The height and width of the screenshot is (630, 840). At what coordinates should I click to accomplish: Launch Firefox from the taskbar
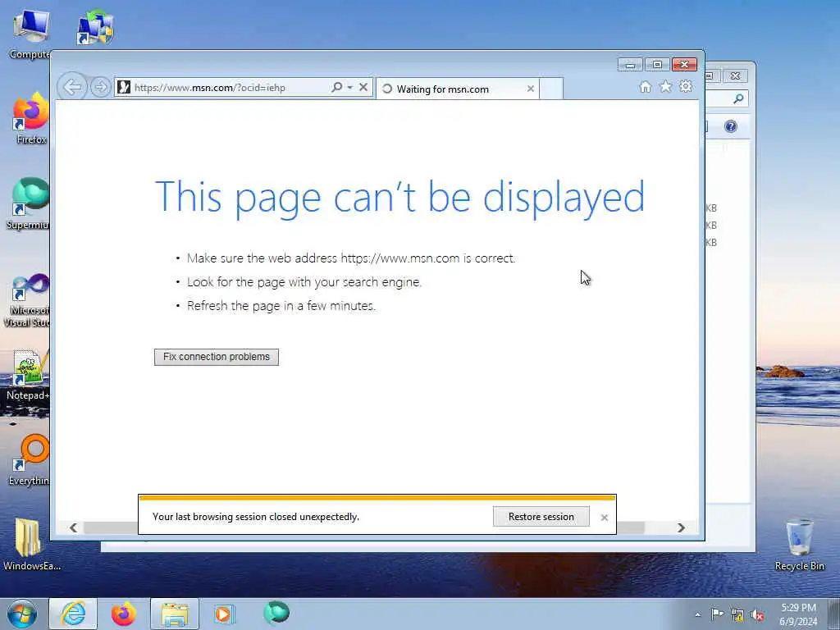[x=124, y=614]
